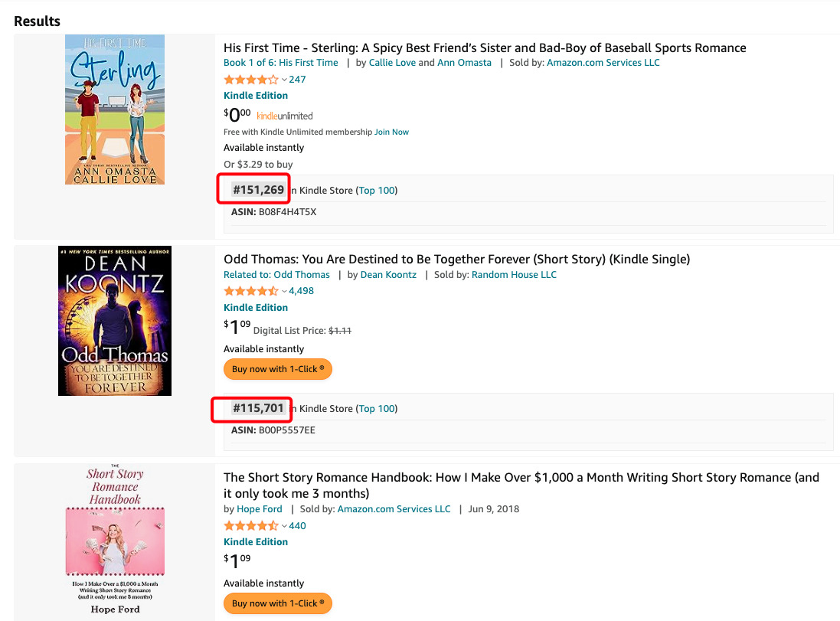Open the Sterling book cover thumbnail
Screen dimensions: 840x621
(x=115, y=109)
